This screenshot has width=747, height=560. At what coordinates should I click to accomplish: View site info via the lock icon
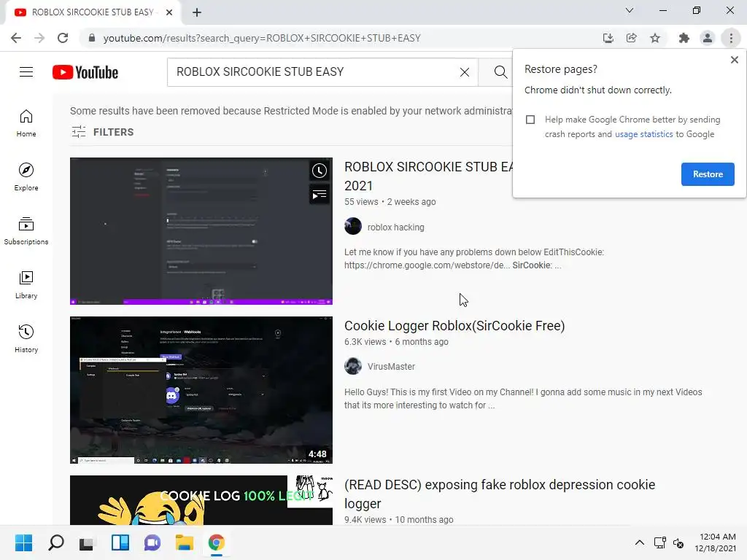click(x=91, y=38)
